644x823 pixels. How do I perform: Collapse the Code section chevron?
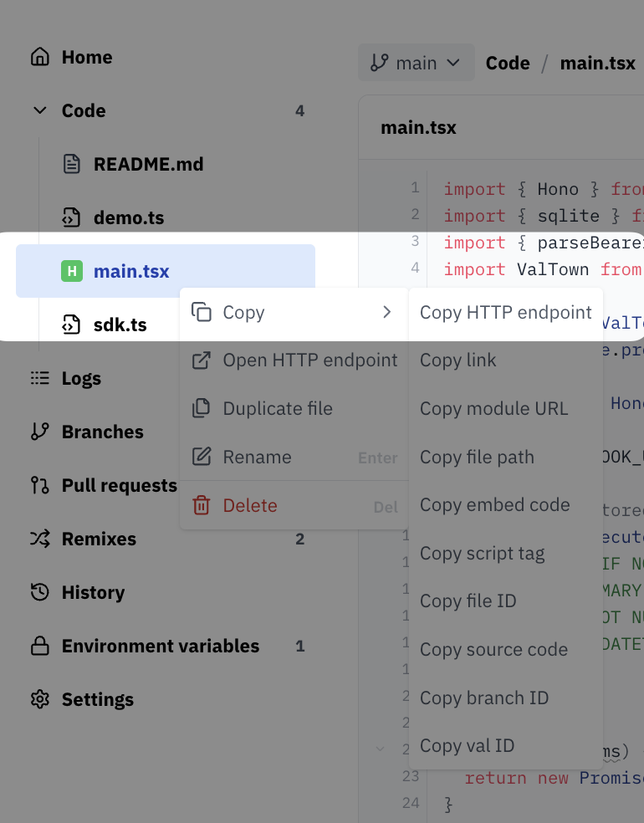pyautogui.click(x=39, y=110)
